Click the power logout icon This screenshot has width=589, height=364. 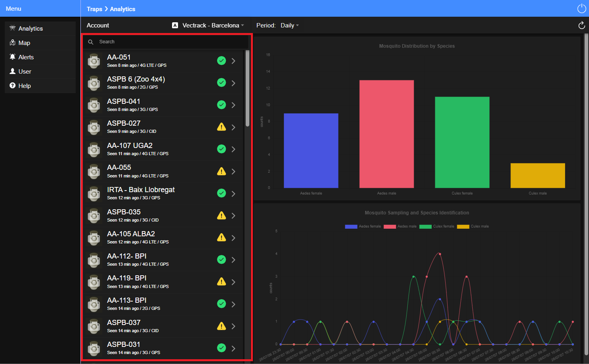pos(581,9)
